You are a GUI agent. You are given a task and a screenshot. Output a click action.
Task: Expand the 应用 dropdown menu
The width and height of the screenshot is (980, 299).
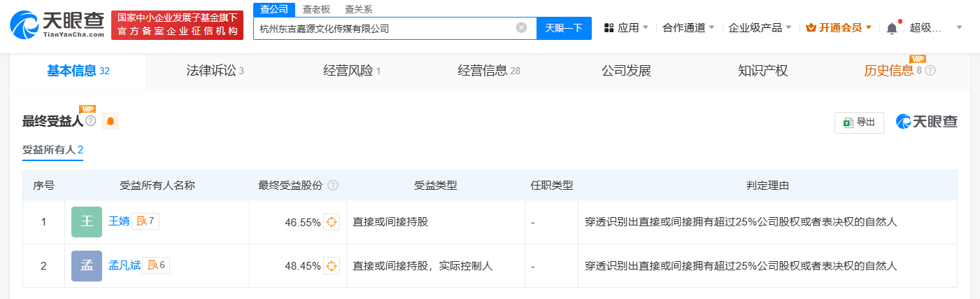(x=627, y=28)
